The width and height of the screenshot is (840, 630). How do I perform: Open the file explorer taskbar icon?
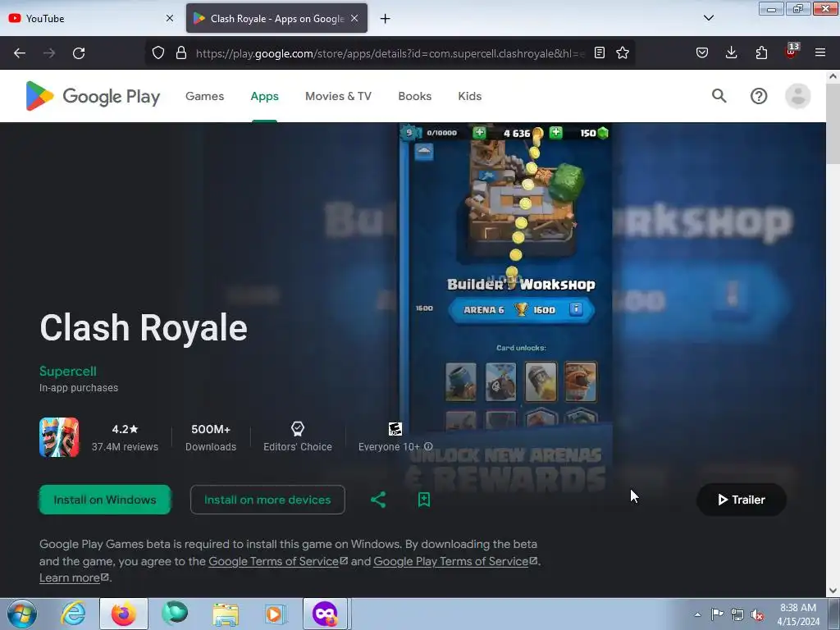[x=226, y=614]
